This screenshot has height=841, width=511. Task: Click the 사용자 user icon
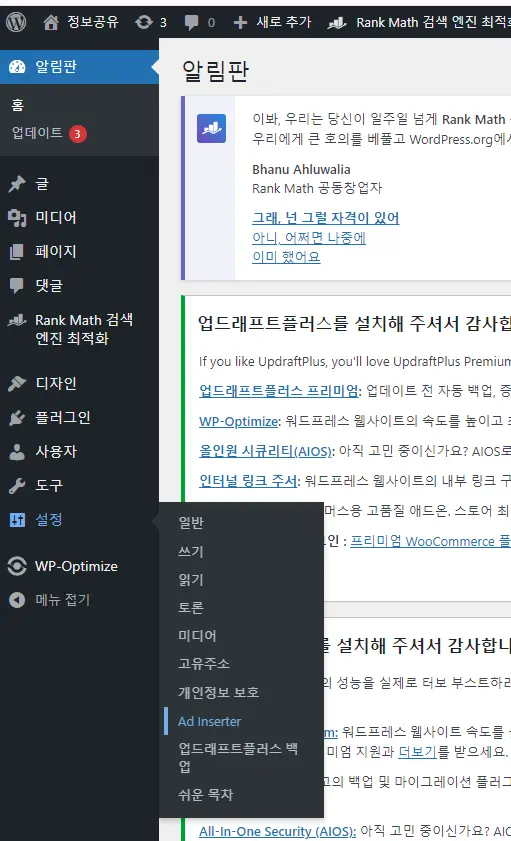(x=17, y=452)
